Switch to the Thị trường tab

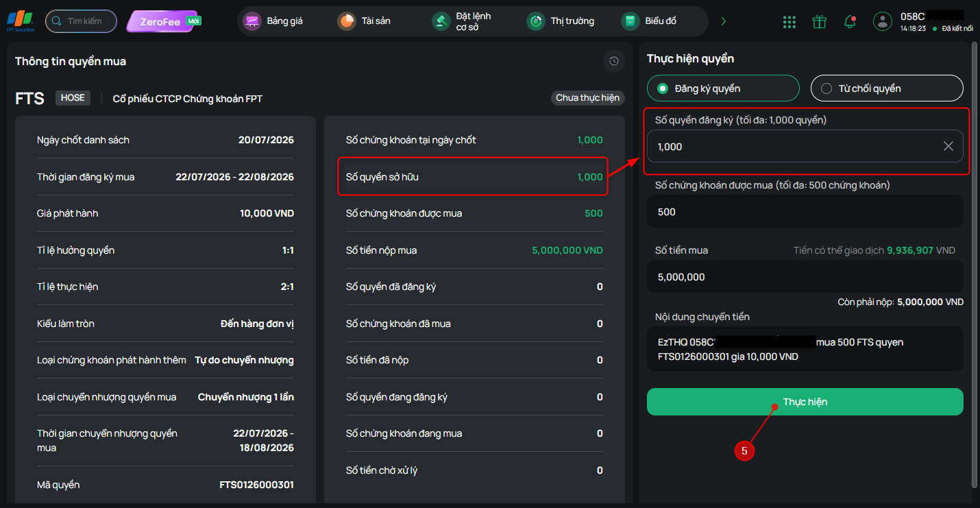coord(561,21)
